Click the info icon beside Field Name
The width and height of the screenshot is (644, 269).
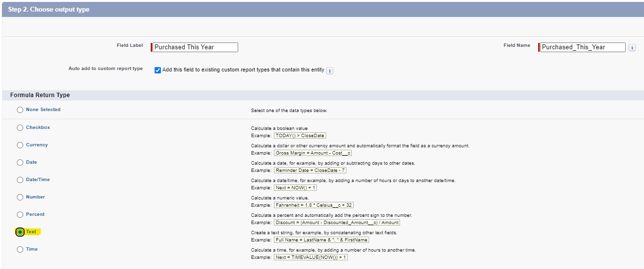[632, 47]
